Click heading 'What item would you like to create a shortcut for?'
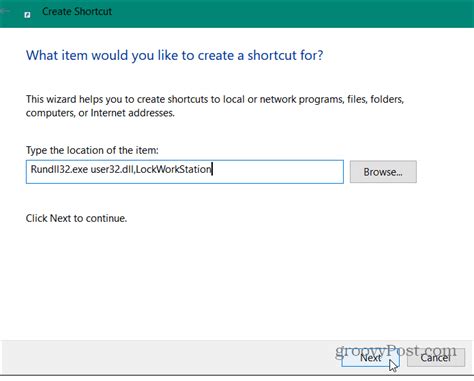 [175, 55]
